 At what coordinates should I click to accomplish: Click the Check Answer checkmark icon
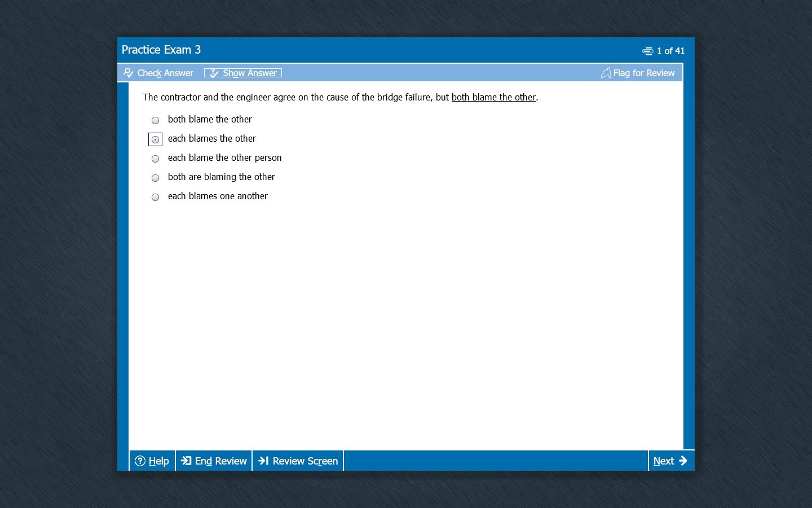point(128,73)
